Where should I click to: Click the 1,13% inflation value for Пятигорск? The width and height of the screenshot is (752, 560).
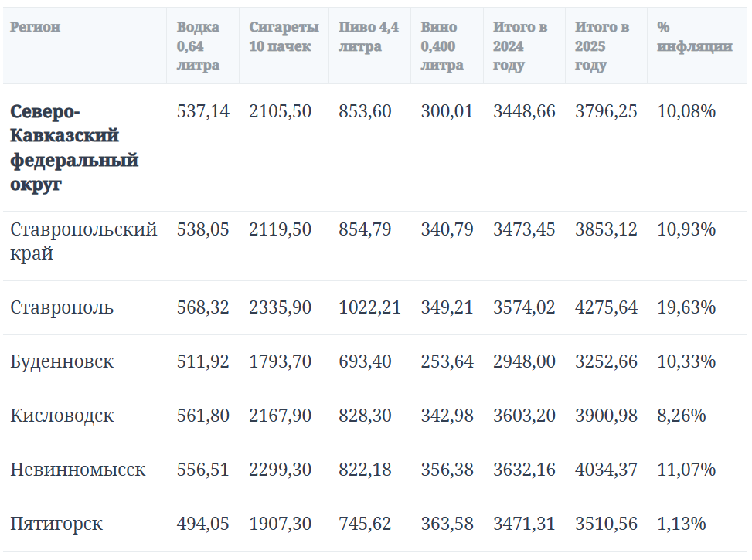tap(681, 524)
